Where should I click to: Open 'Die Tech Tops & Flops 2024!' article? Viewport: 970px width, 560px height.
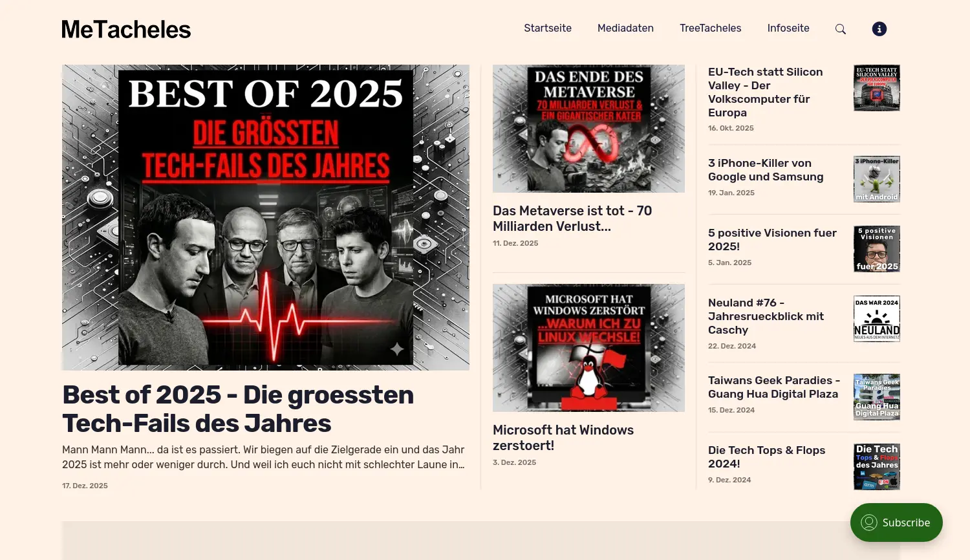(767, 457)
